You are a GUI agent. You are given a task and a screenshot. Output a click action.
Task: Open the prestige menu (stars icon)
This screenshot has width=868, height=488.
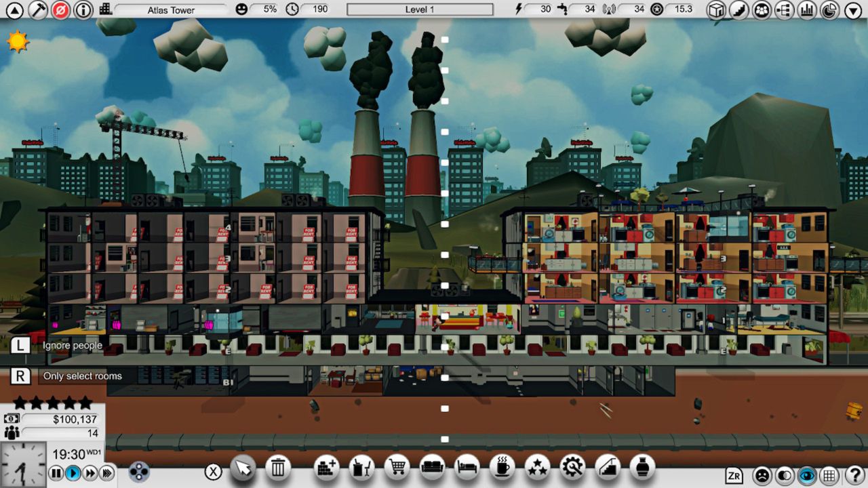point(538,468)
